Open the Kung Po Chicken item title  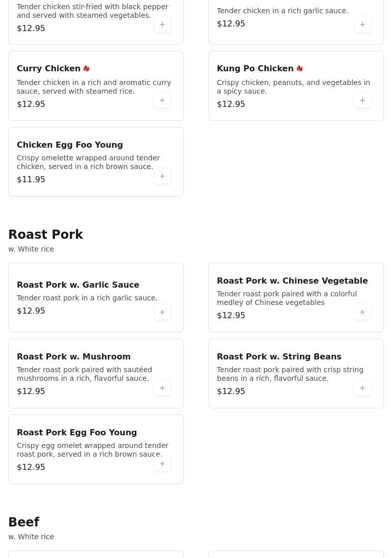tap(255, 68)
